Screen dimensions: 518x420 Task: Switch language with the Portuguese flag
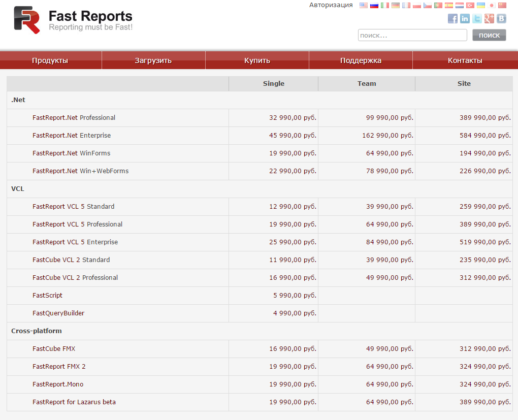click(438, 5)
